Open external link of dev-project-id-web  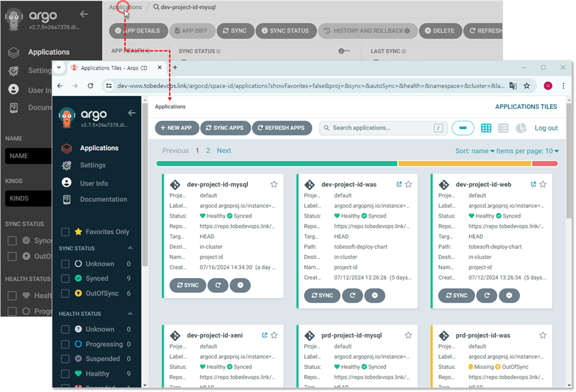[x=533, y=184]
